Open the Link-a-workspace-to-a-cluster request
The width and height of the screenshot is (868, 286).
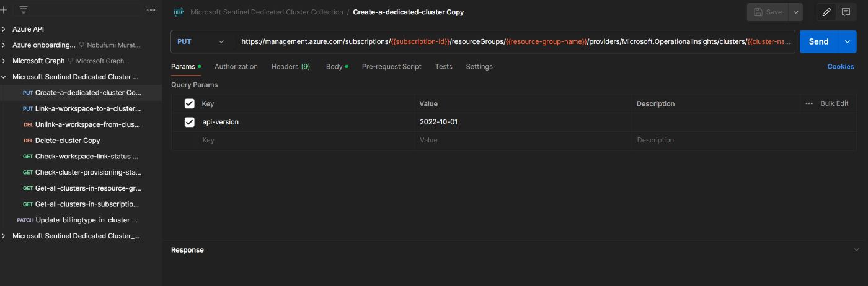[x=81, y=108]
